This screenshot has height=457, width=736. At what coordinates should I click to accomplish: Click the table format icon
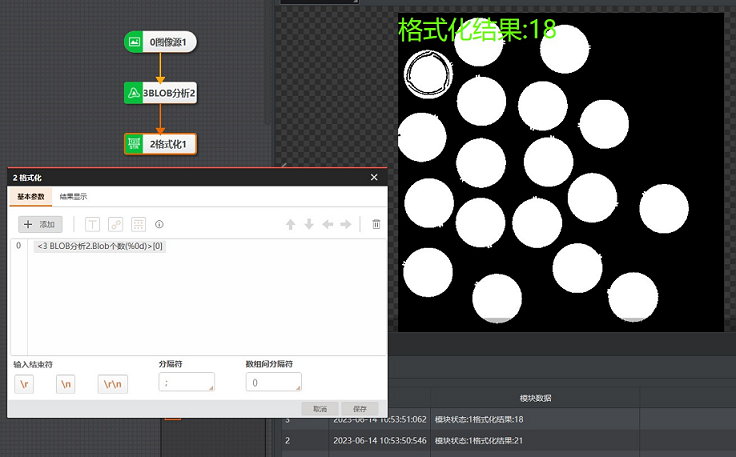[x=138, y=224]
